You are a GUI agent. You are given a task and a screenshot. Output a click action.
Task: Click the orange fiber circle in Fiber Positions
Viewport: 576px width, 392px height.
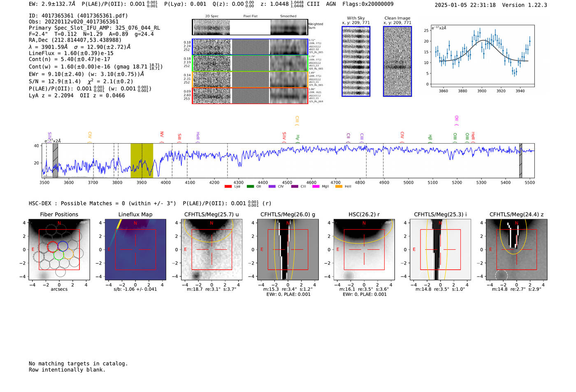coord(68,255)
